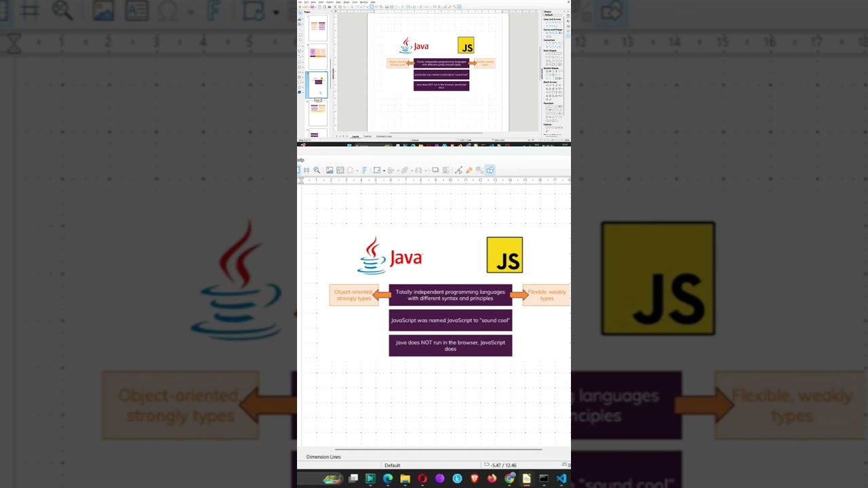The width and height of the screenshot is (868, 488).
Task: Click the Insert Image toolbar icon
Action: tap(330, 170)
